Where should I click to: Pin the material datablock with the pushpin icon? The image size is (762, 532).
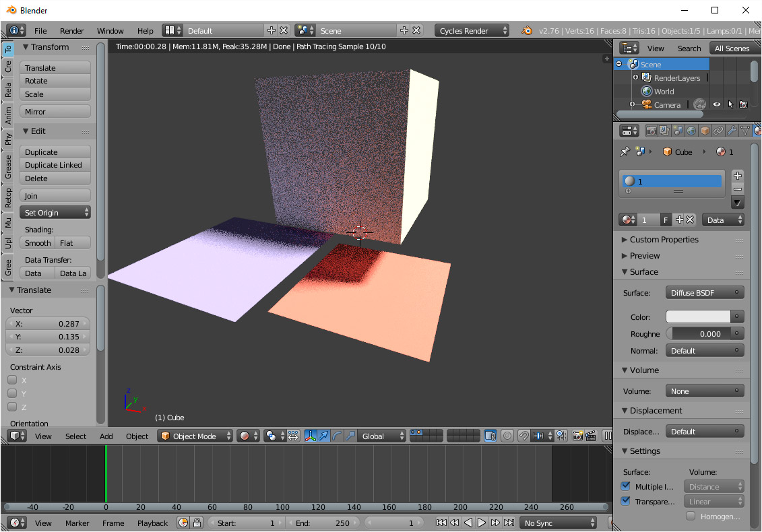pyautogui.click(x=625, y=152)
